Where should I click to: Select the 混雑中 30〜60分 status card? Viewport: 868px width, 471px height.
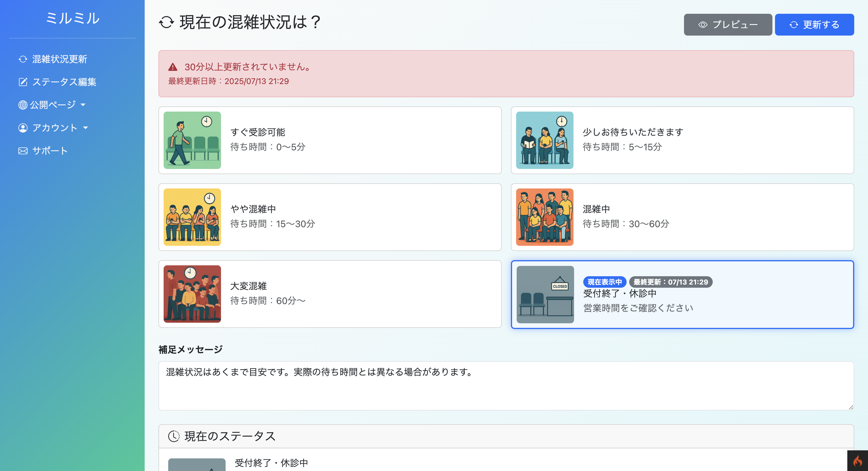[682, 217]
